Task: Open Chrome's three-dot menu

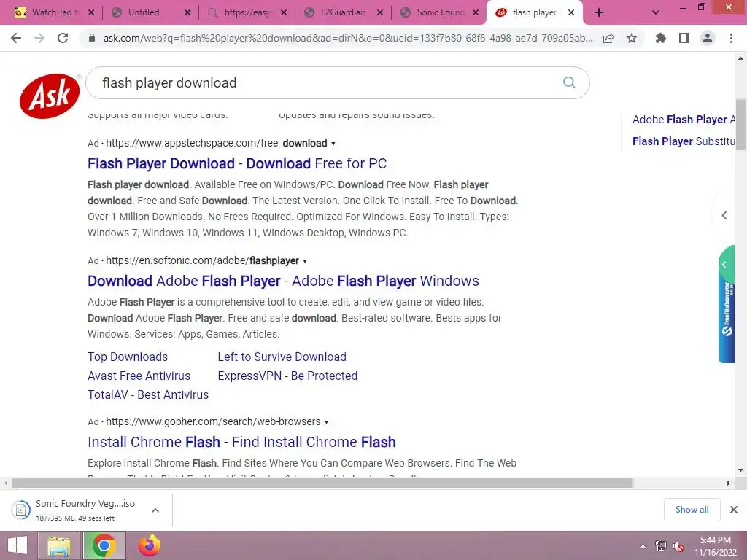Action: point(731,38)
